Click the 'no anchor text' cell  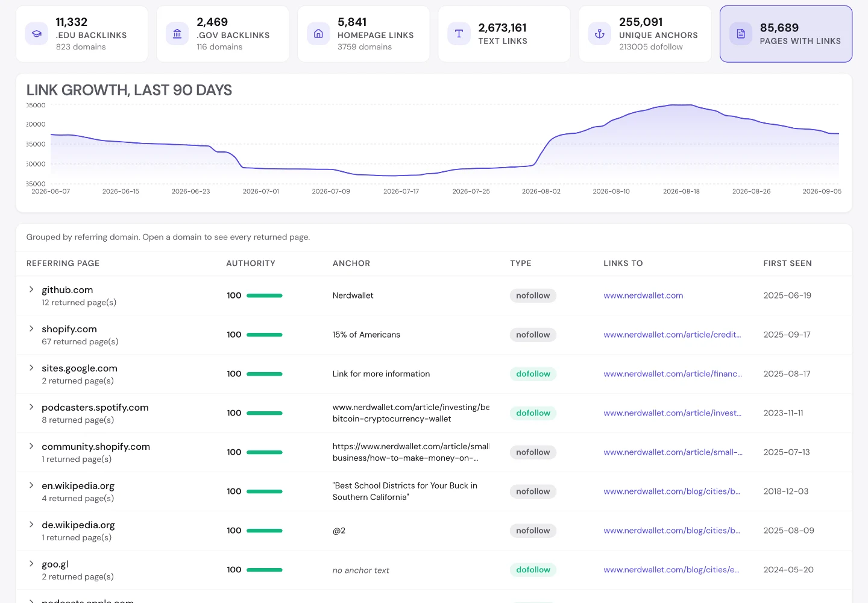361,570
